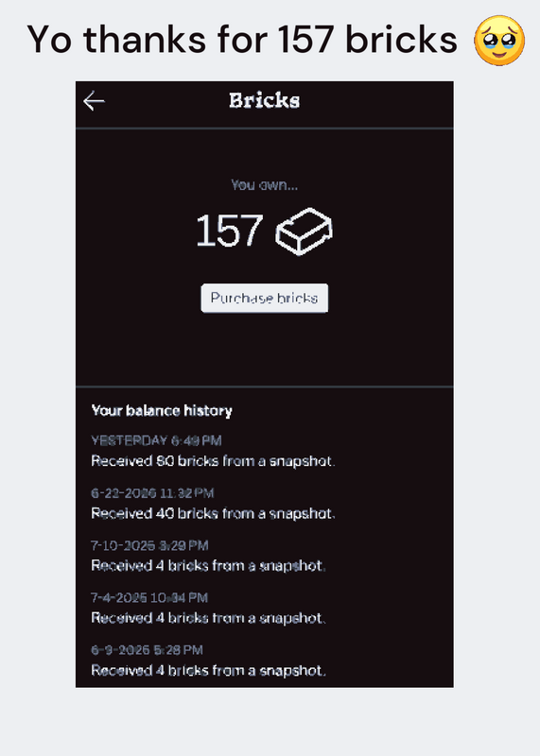This screenshot has width=540, height=756.
Task: Click 'Your balance history' heading
Action: point(162,410)
